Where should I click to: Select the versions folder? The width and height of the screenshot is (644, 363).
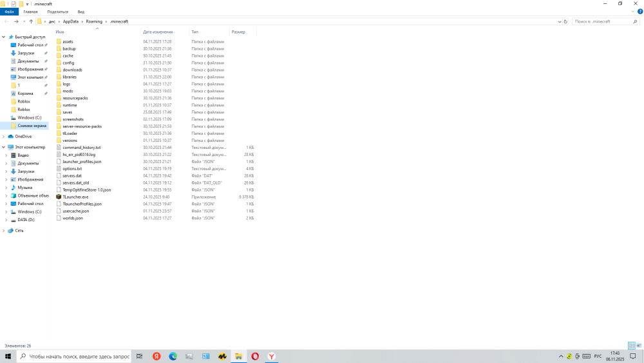(70, 140)
